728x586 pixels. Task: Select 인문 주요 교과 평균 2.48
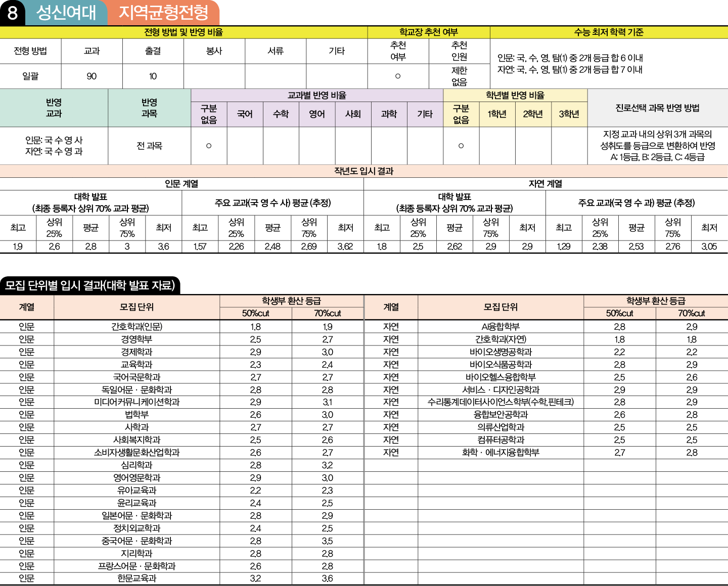(x=272, y=247)
